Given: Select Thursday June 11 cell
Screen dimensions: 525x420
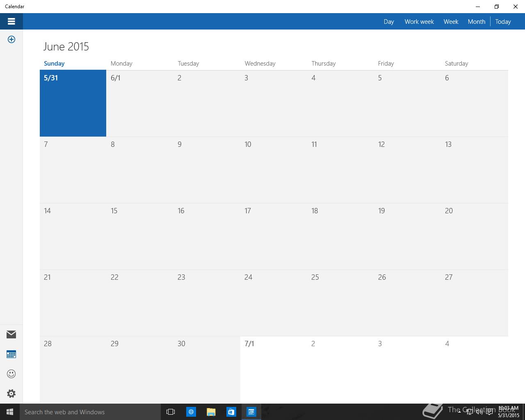Looking at the screenshot, I should [340, 170].
